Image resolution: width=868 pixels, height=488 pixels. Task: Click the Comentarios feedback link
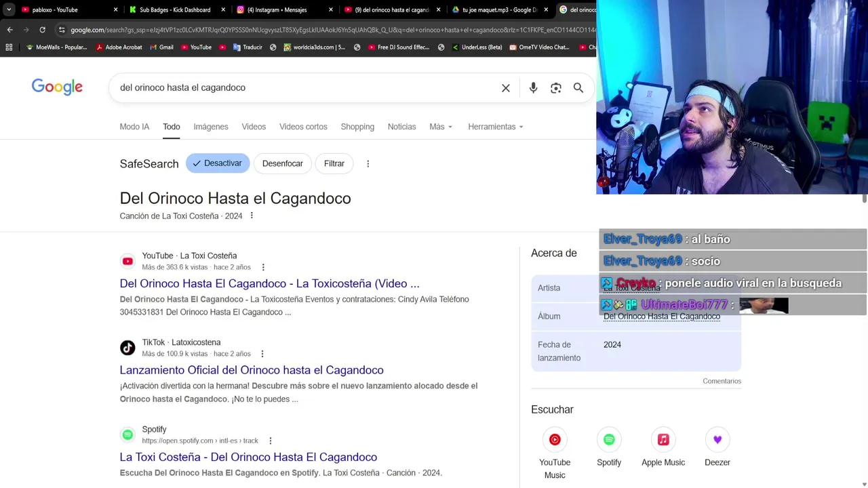coord(722,381)
